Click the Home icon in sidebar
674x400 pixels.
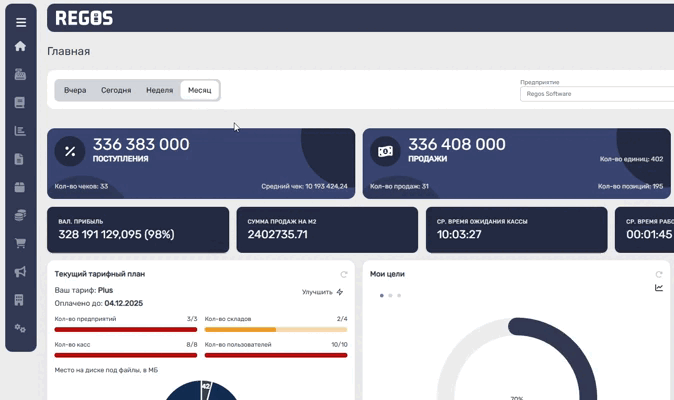point(20,46)
